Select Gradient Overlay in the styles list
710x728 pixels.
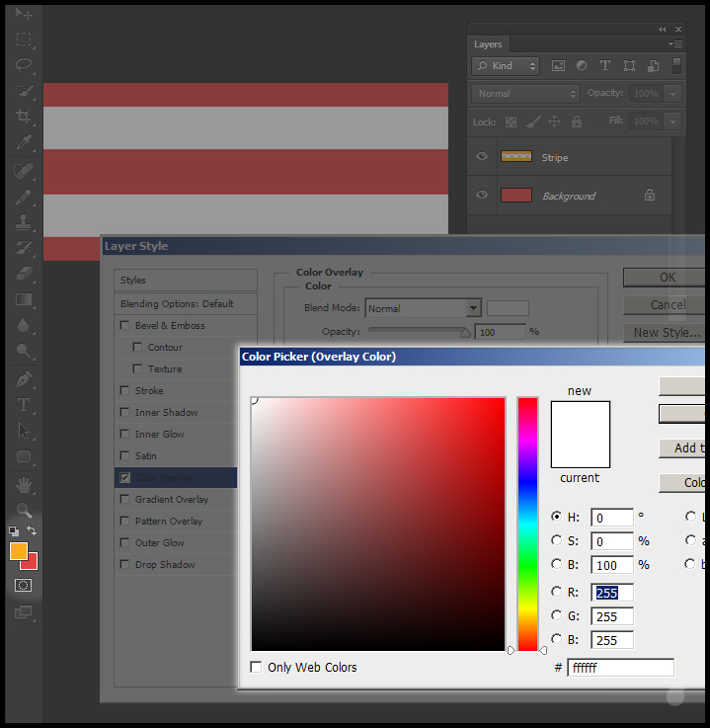coord(171,500)
